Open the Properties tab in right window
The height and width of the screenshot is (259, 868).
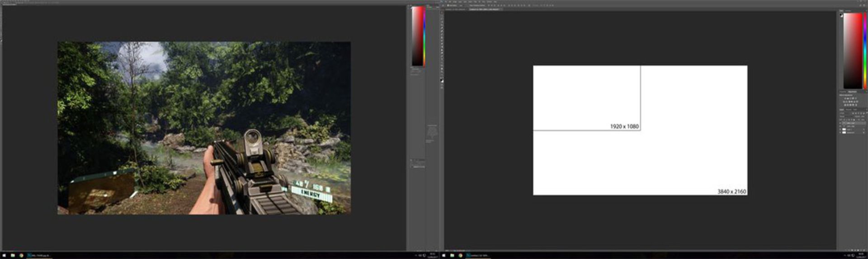coord(842,92)
